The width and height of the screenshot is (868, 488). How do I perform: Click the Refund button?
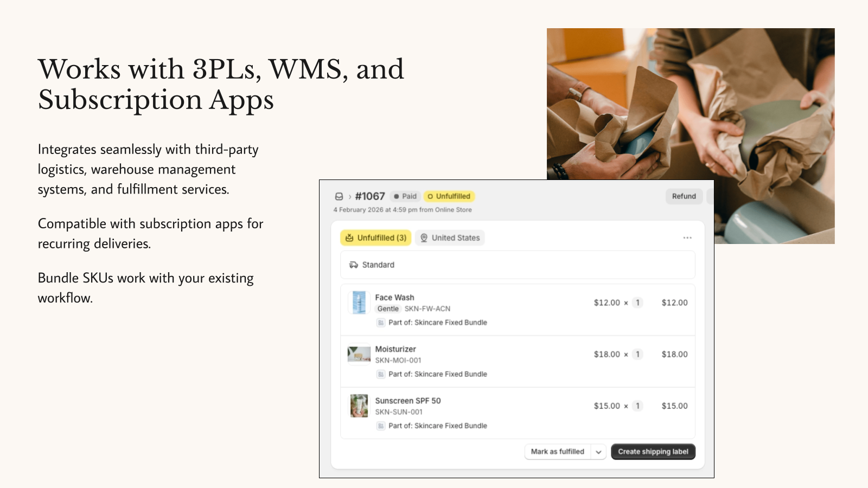point(684,196)
